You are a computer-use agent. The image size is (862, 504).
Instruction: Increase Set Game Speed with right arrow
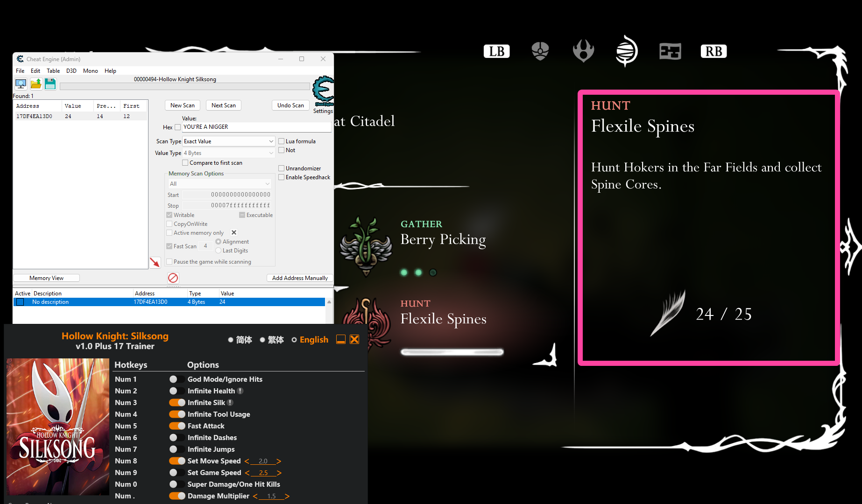click(279, 473)
